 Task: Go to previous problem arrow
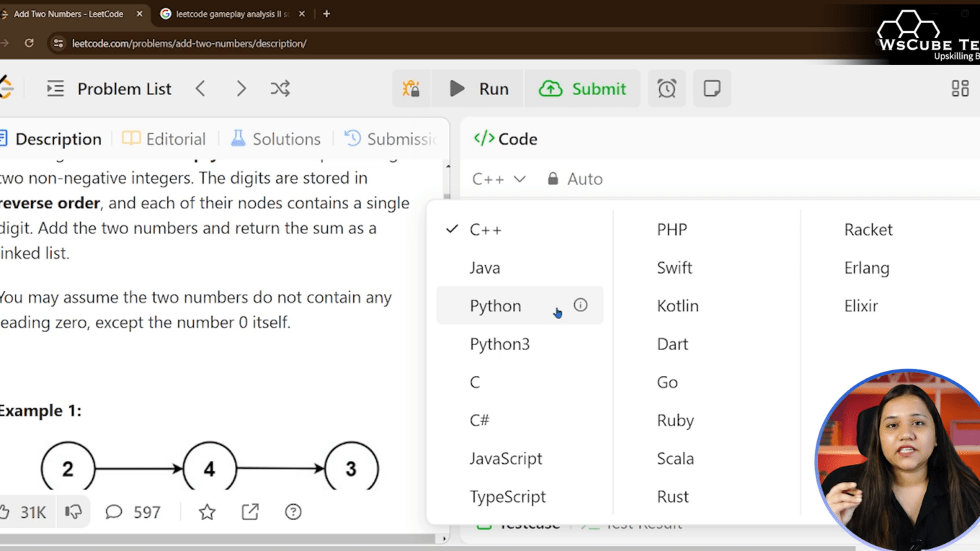(x=200, y=89)
